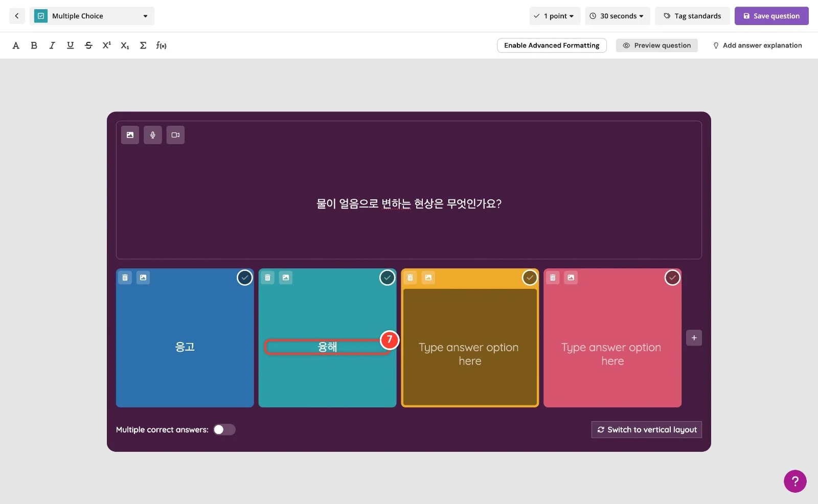Apply strikethrough formatting
The image size is (818, 504).
(x=88, y=45)
